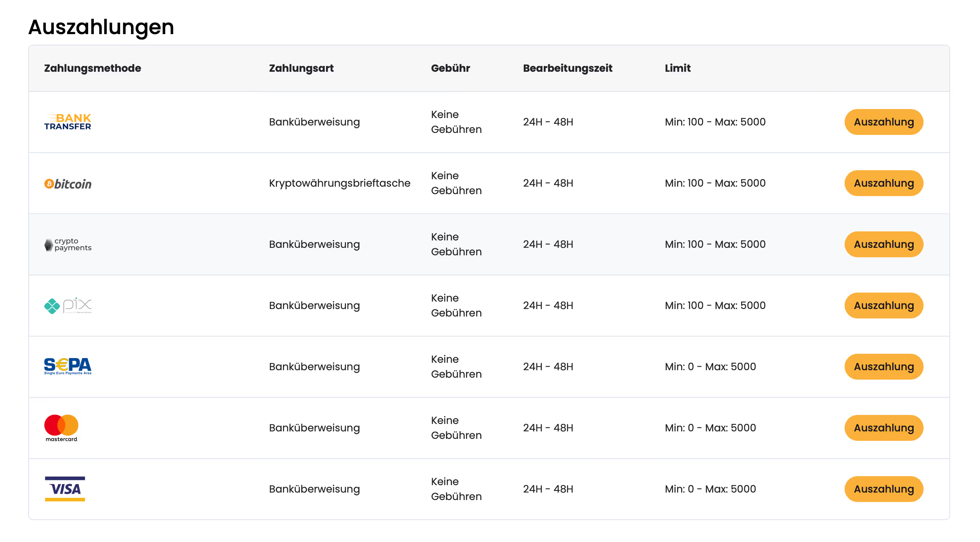
Task: Click the Bitcoin logo
Action: tap(68, 184)
